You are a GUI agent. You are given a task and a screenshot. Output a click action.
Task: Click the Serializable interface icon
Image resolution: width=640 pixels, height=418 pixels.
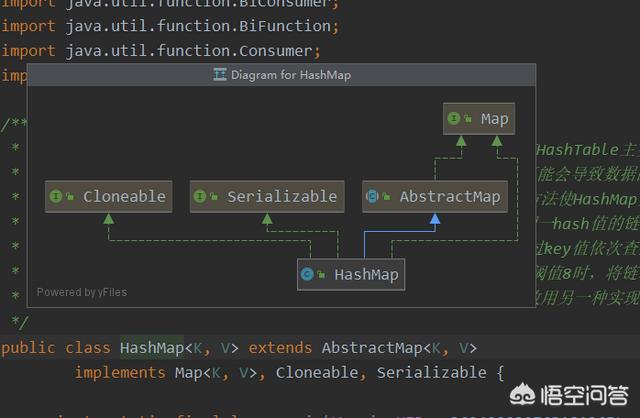[x=201, y=197]
